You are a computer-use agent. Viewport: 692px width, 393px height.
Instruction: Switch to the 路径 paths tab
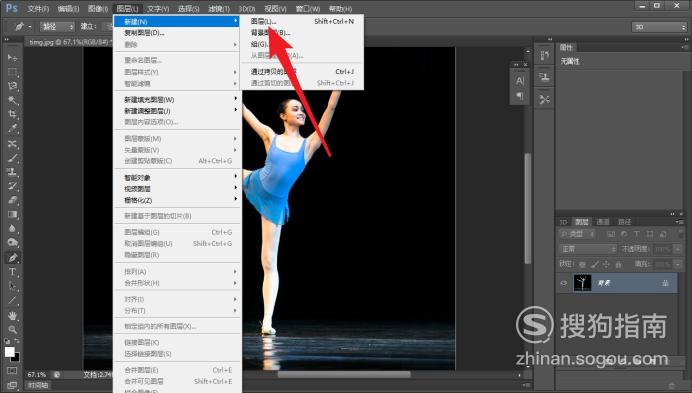coord(624,222)
